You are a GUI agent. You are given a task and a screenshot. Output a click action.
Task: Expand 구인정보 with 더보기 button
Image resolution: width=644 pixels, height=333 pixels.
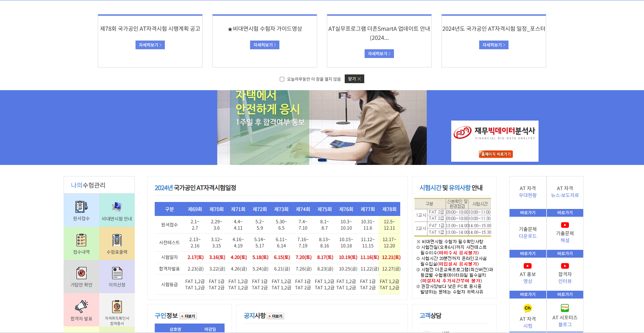tap(188, 316)
